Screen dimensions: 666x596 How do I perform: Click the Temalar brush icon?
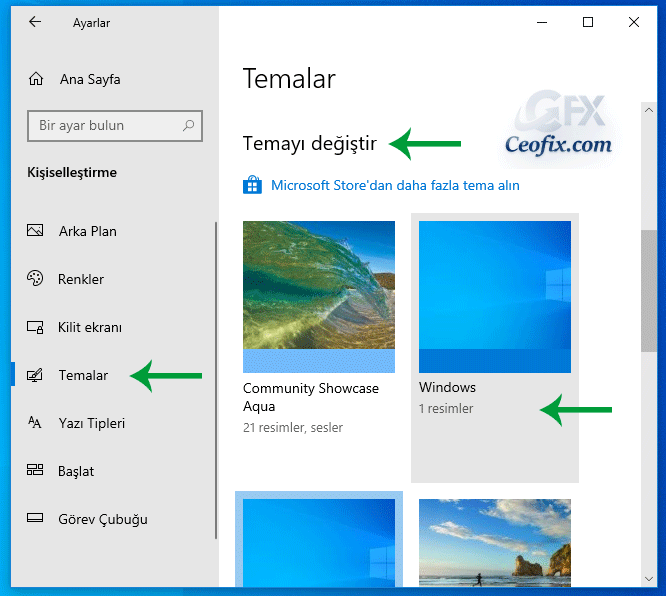click(x=35, y=375)
